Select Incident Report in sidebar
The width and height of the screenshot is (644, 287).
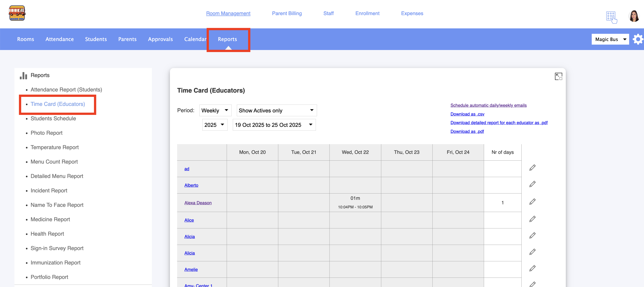(49, 191)
